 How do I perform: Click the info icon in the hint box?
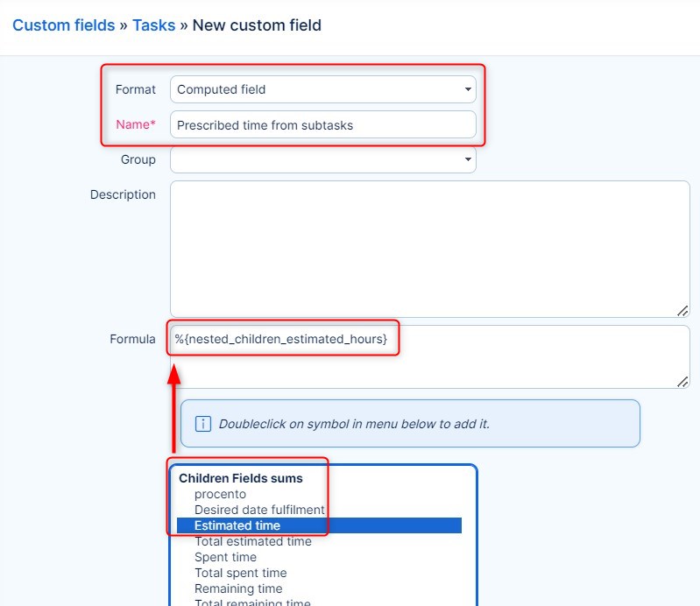pyautogui.click(x=203, y=424)
